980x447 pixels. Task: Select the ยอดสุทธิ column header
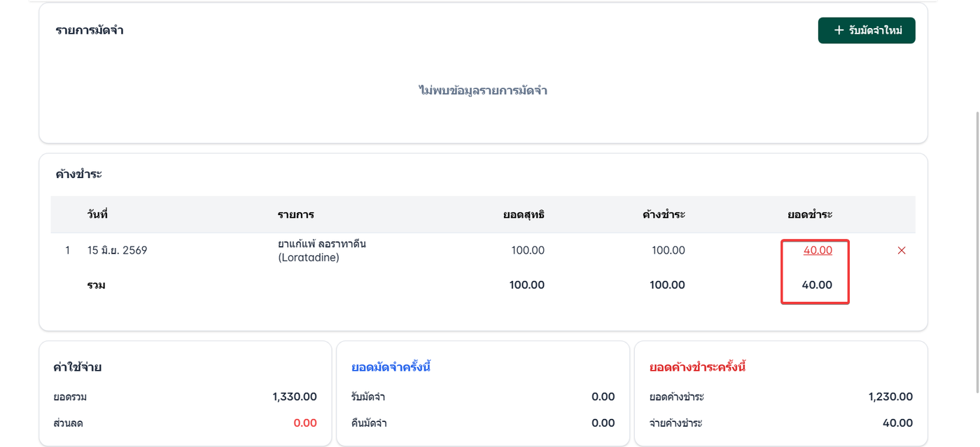524,214
